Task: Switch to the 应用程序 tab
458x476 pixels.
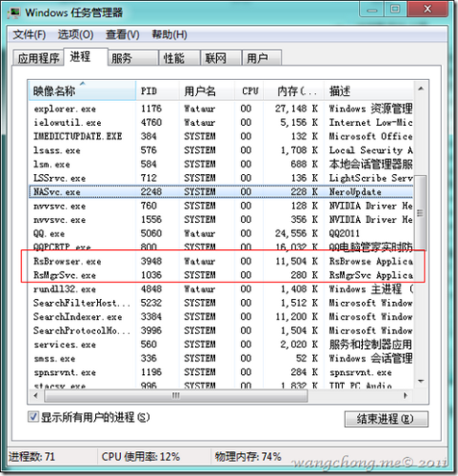Action: tap(38, 58)
